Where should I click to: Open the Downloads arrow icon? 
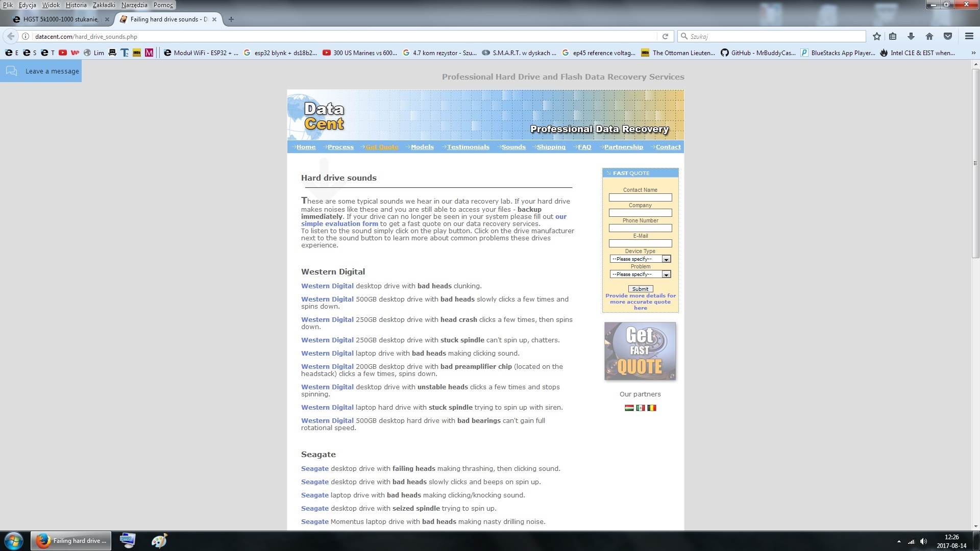(x=911, y=36)
